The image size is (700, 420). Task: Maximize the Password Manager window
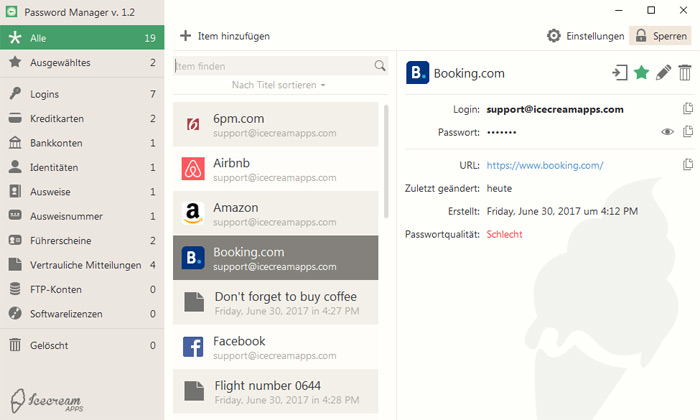tap(651, 10)
